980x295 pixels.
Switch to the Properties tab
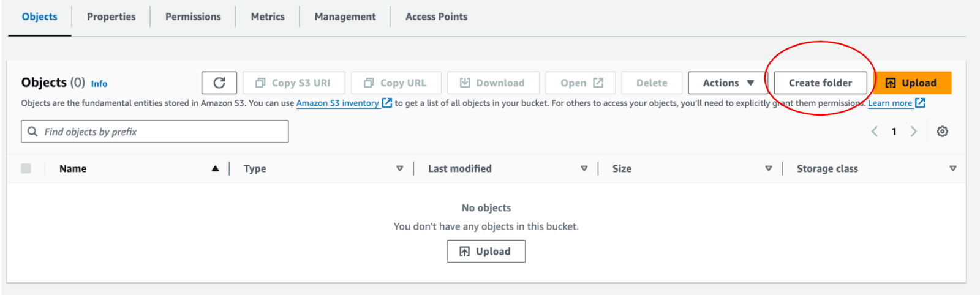[111, 17]
